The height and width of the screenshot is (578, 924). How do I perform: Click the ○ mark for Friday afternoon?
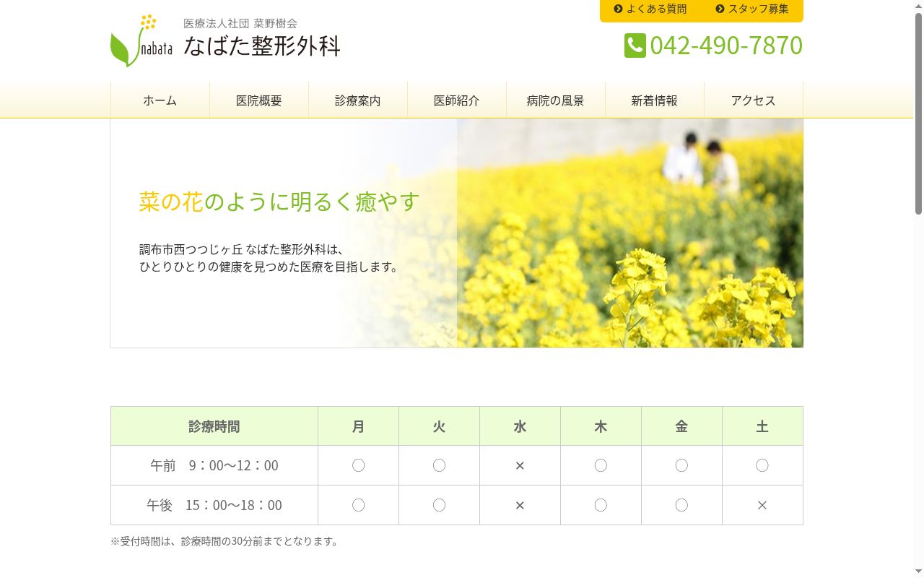(681, 505)
